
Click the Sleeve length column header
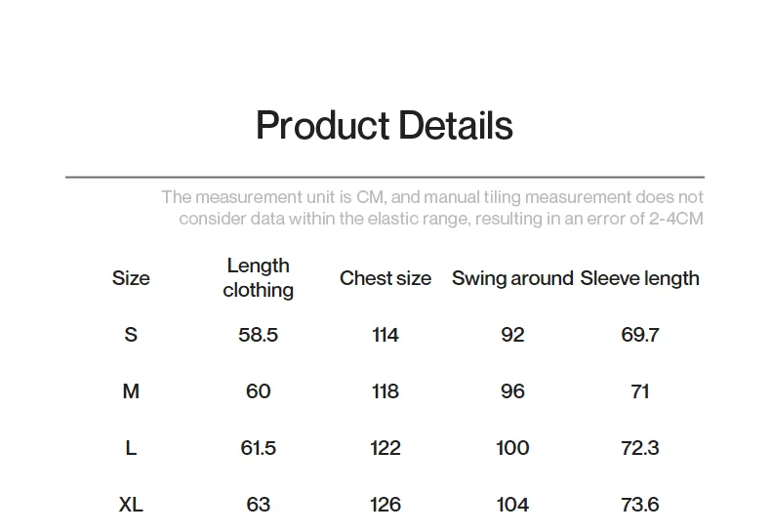pyautogui.click(x=639, y=278)
